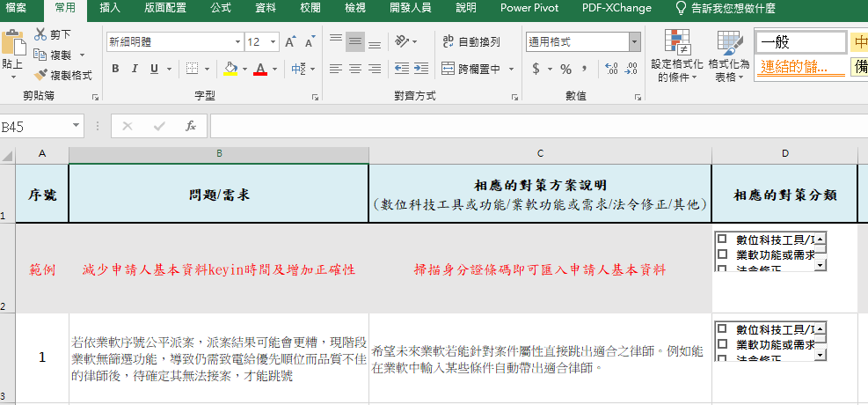The image size is (868, 405).
Task: Apply the 連結的儲... cell style
Action: 800,67
